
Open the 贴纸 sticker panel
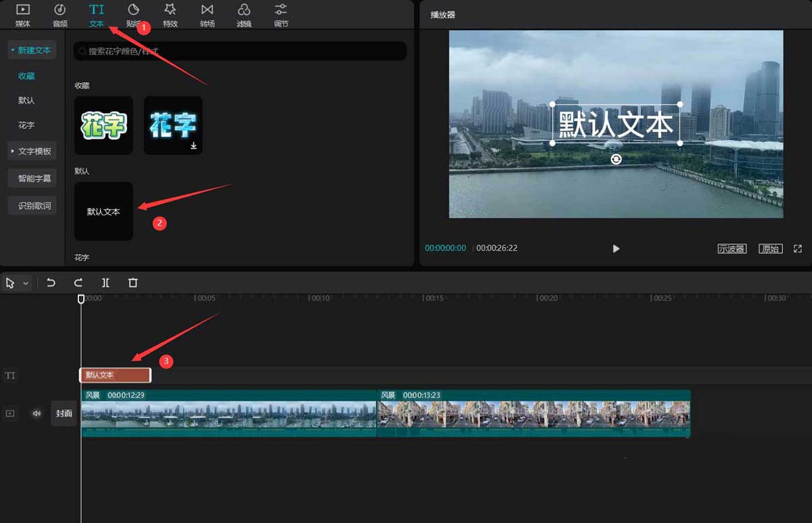click(133, 15)
